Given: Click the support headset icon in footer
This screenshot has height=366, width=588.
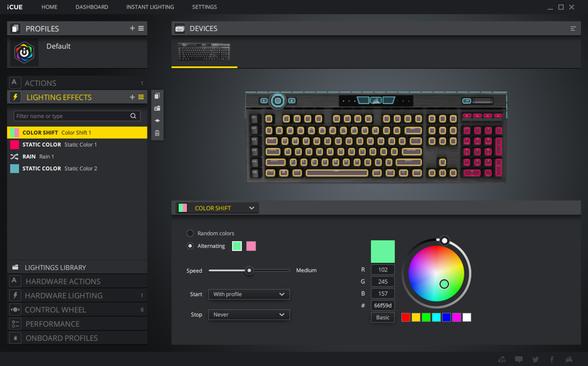Looking at the screenshot, I should [502, 359].
